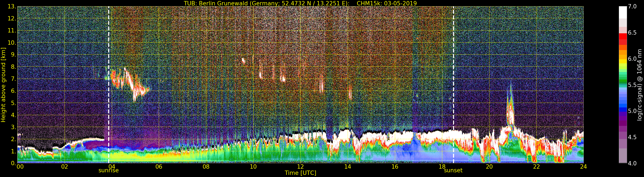Click the 20 tick on the time axis

[489, 167]
